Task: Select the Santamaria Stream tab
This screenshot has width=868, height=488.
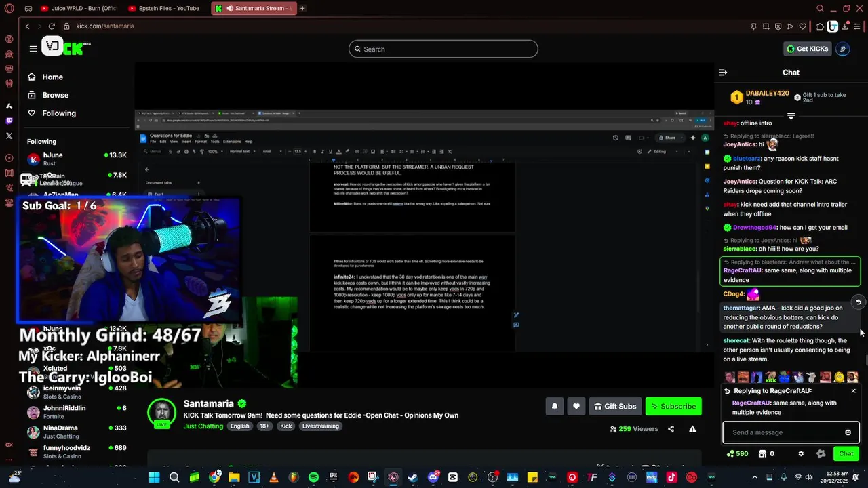Action: 253,9
